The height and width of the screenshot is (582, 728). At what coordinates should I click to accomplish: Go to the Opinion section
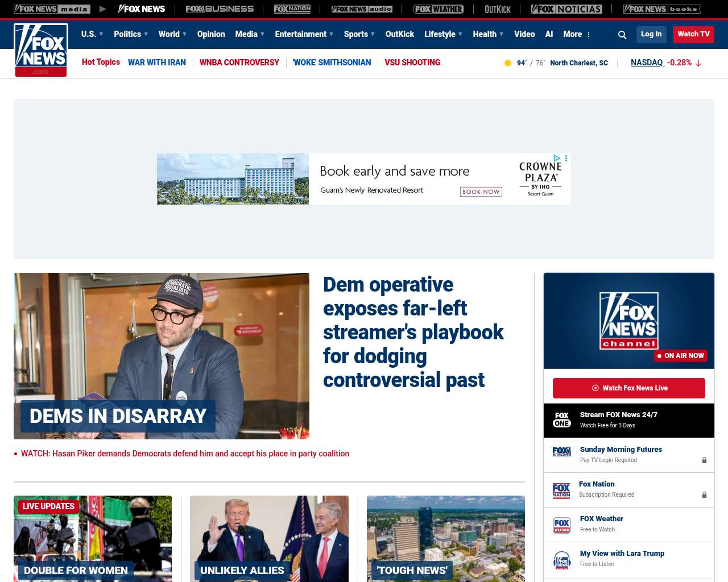211,34
